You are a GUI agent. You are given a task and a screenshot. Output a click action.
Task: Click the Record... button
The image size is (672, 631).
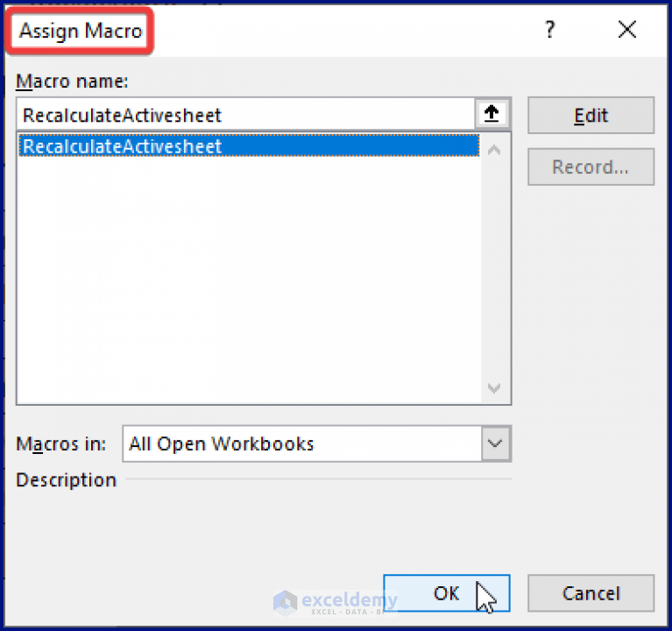click(x=591, y=167)
